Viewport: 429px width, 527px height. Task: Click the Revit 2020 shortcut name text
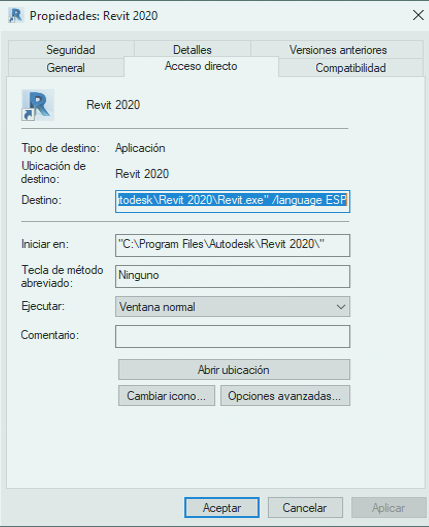[x=113, y=105]
